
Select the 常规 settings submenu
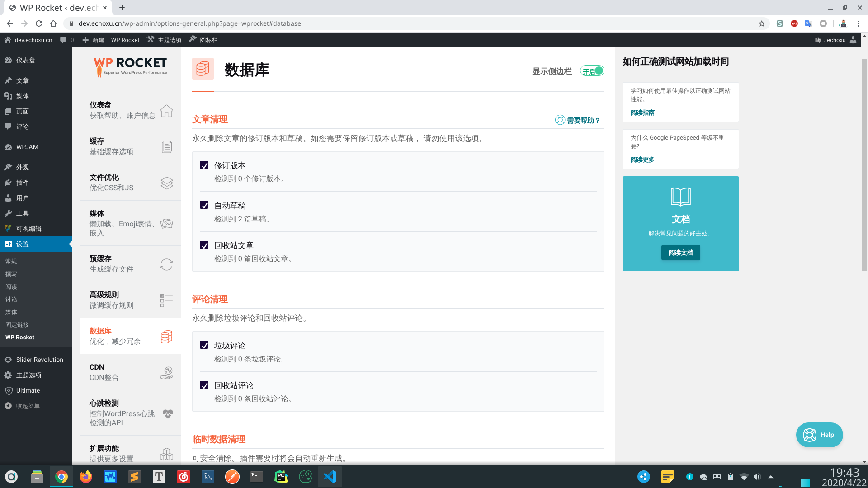pyautogui.click(x=11, y=261)
